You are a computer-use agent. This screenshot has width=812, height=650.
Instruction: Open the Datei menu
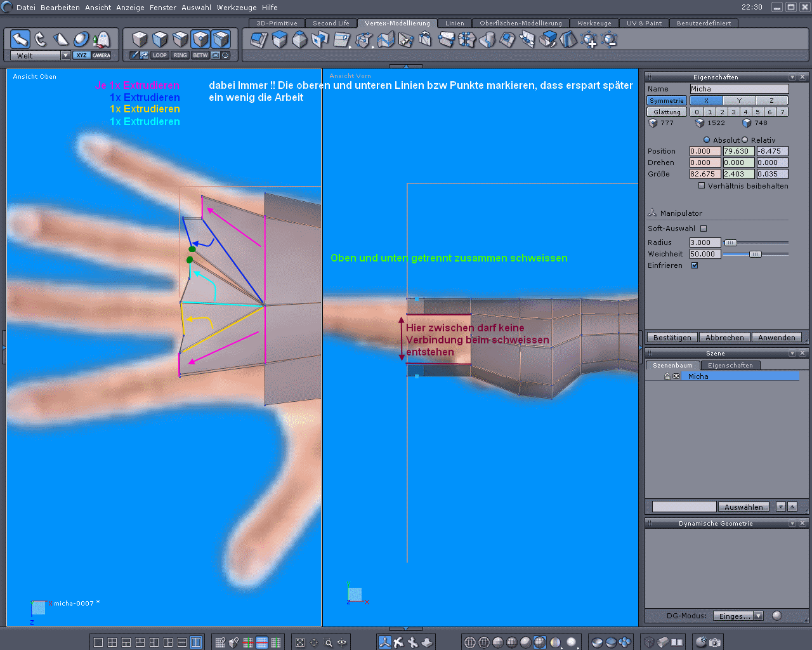(x=26, y=8)
